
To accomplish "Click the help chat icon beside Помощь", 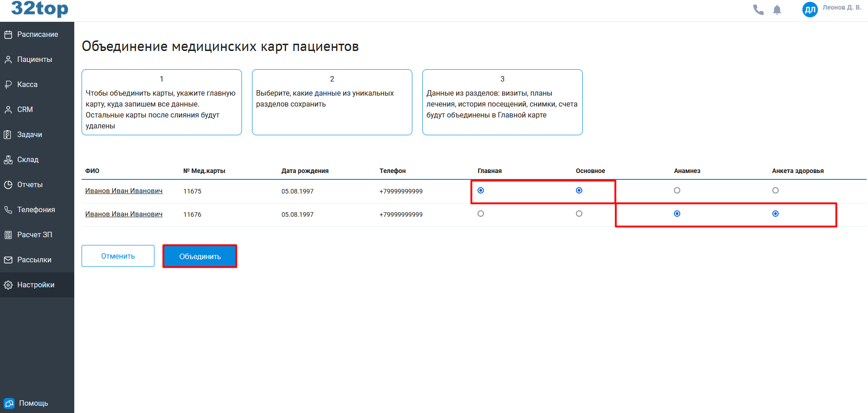I will pyautogui.click(x=9, y=403).
